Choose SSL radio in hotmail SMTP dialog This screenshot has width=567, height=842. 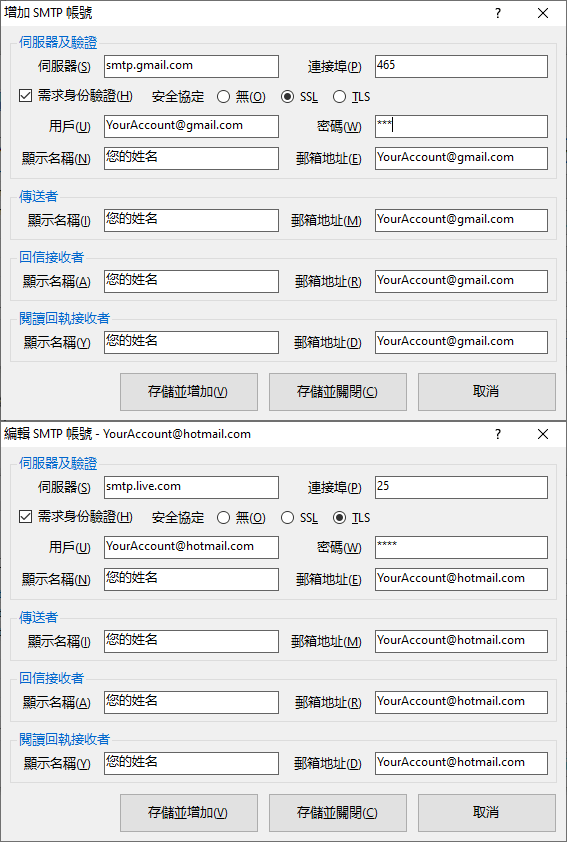coord(288,518)
